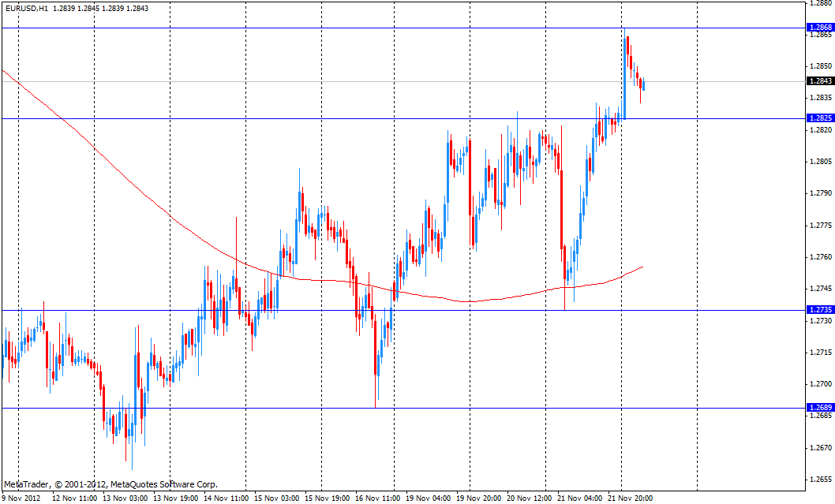Click the 12 Nov 11:00 time label

pos(74,498)
